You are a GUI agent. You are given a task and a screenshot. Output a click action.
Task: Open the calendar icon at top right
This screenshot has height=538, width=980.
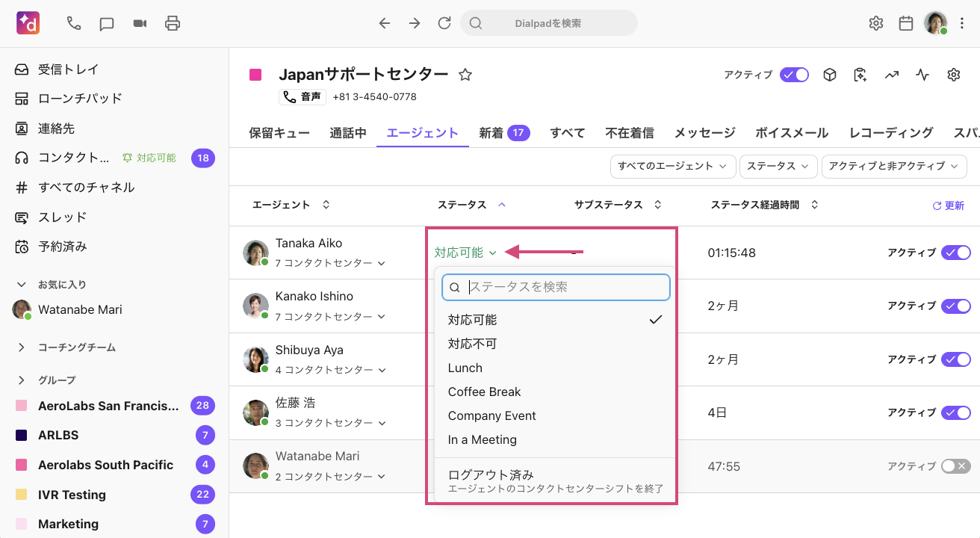tap(906, 23)
